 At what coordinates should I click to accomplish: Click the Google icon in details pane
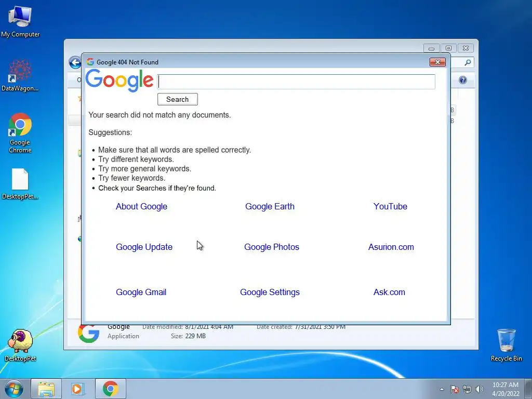88,333
